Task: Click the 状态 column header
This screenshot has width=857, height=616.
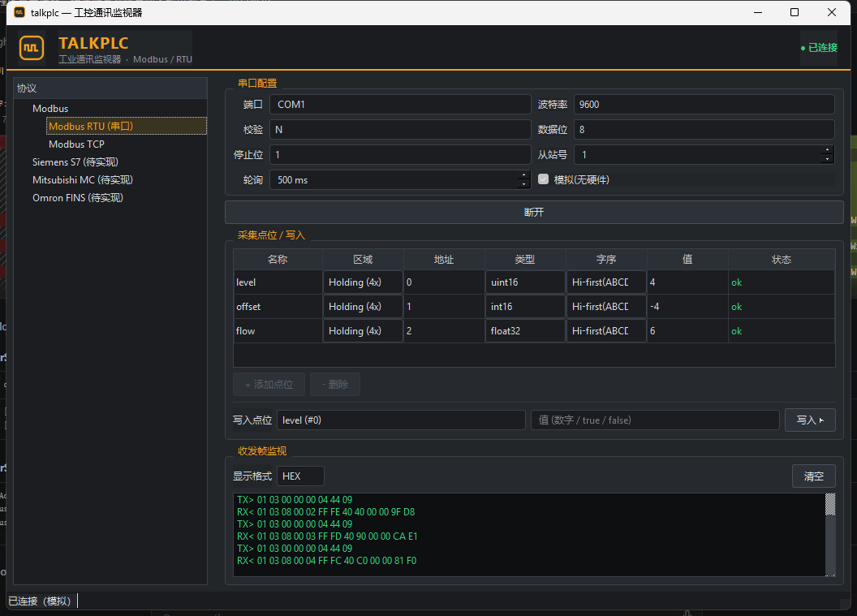Action: pyautogui.click(x=782, y=259)
